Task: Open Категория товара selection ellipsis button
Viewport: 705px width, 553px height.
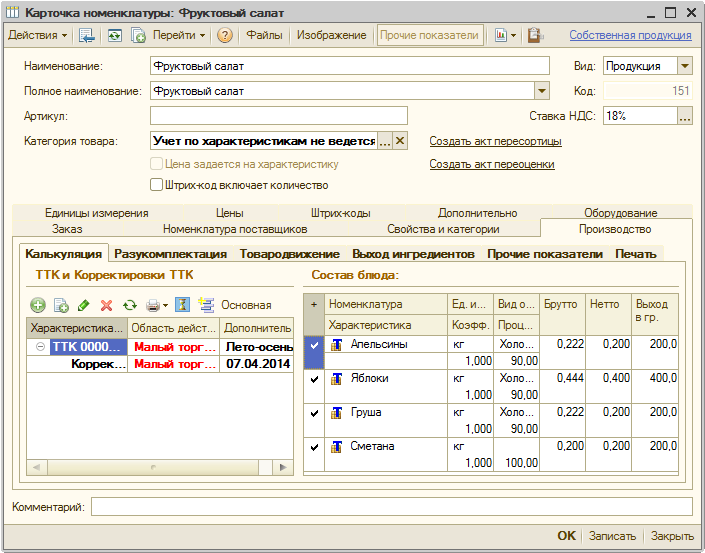Action: click(x=385, y=141)
